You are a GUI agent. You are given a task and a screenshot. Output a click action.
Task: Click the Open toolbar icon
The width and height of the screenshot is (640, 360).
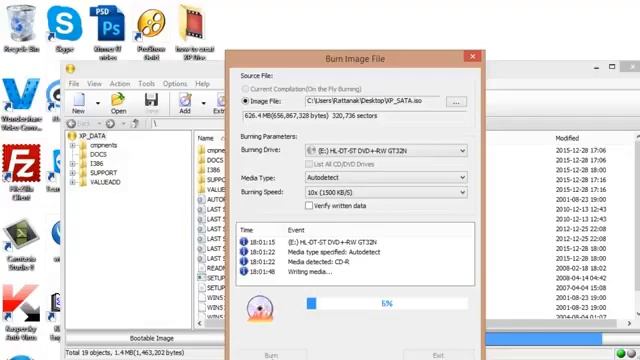pos(118,103)
